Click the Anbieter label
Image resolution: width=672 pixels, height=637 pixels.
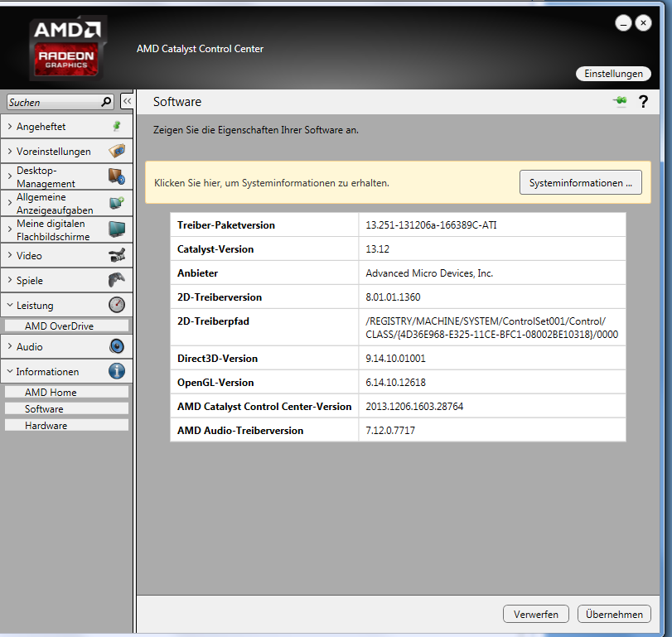click(197, 273)
